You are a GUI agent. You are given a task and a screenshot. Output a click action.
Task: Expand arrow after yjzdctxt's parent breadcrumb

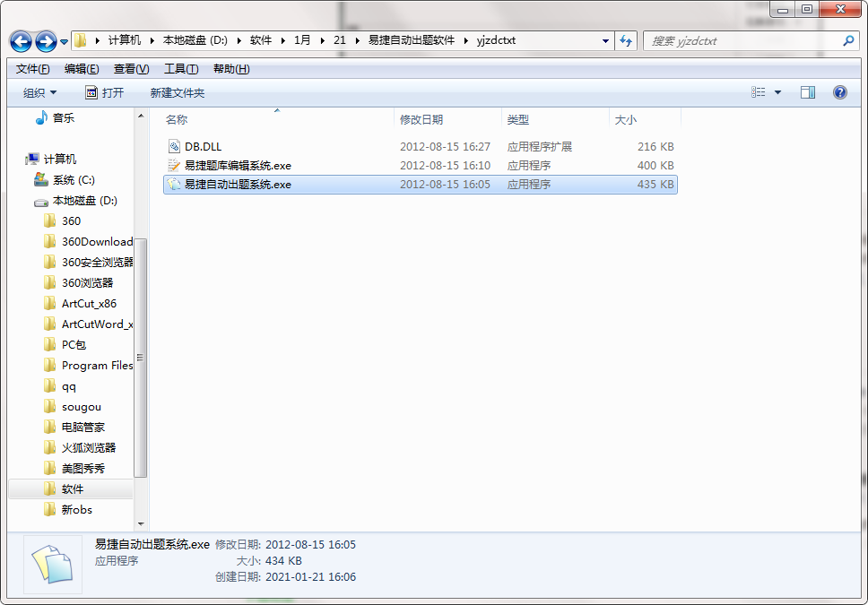[465, 40]
